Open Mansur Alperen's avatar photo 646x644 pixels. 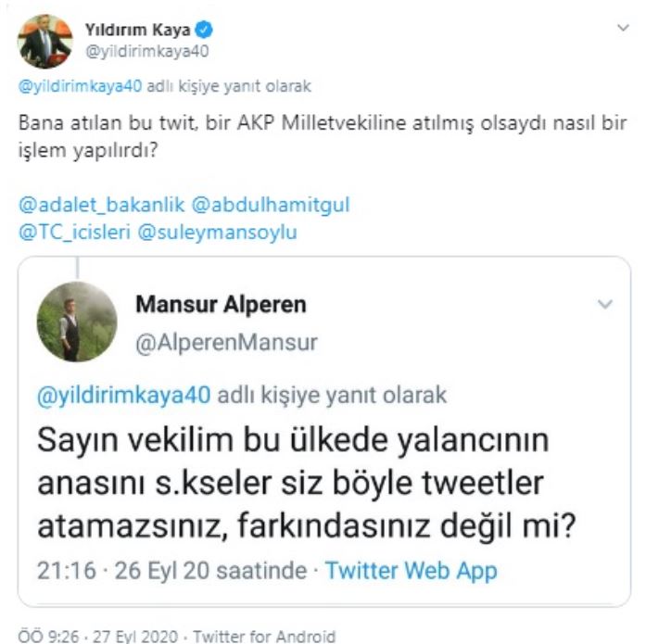coord(77,322)
